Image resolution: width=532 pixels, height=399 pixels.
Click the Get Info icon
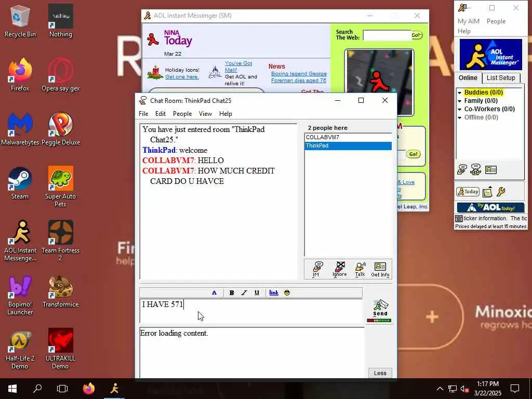point(380,270)
